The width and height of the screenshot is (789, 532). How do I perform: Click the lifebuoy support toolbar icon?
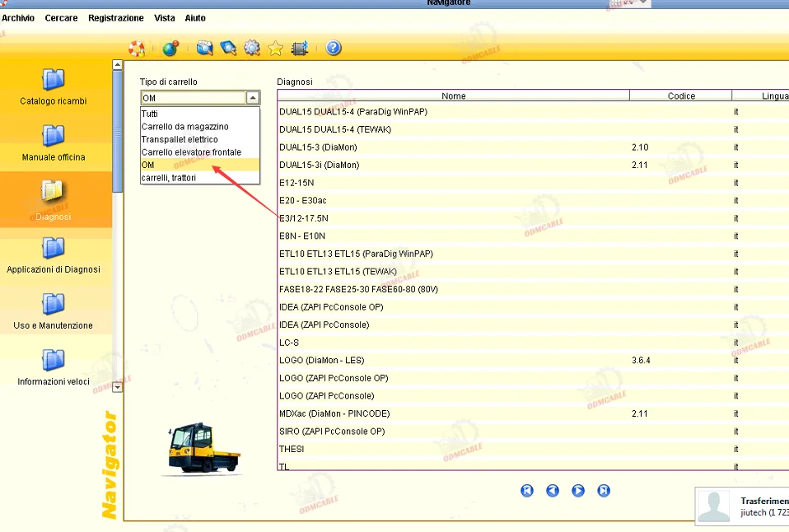137,49
